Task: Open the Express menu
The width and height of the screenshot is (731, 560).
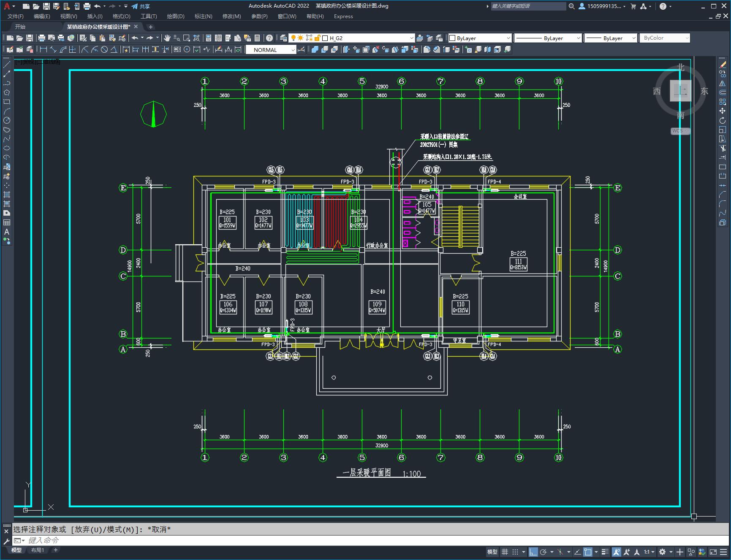Action: 343,16
